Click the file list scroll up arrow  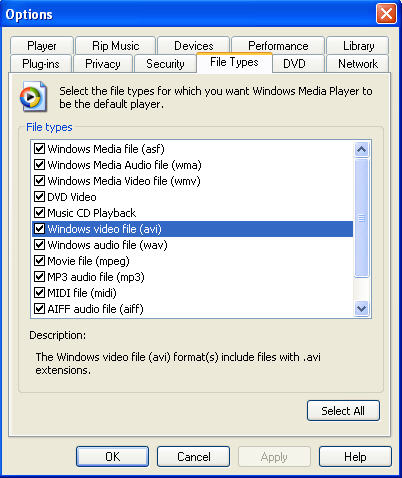[x=362, y=149]
